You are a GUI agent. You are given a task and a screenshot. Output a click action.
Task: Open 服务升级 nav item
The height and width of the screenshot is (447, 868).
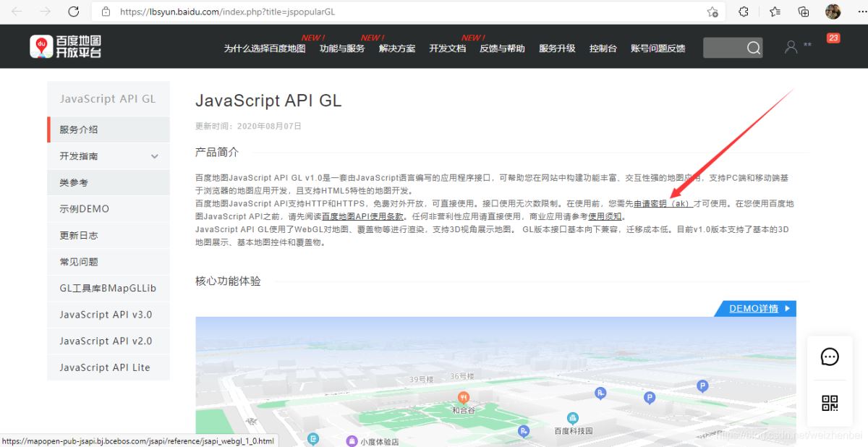[557, 48]
